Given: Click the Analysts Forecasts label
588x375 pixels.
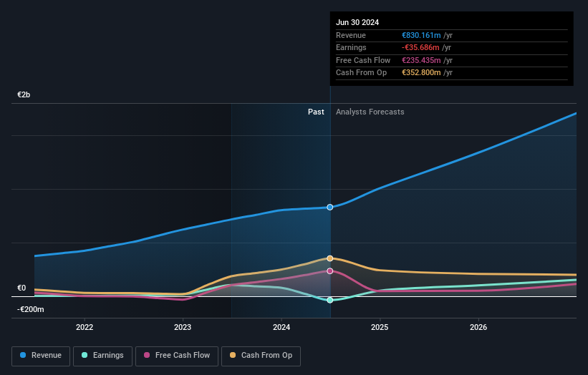Looking at the screenshot, I should tap(370, 112).
